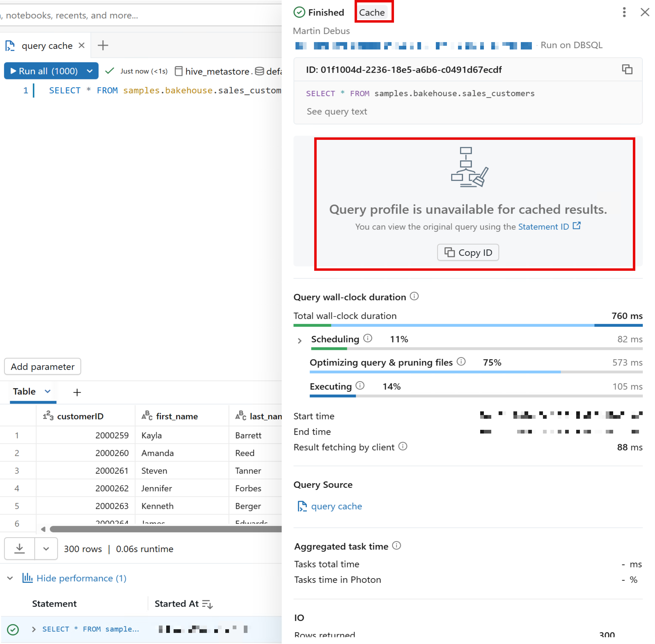Click the Copy ID button
Screen dimensions: 655x644
468,252
